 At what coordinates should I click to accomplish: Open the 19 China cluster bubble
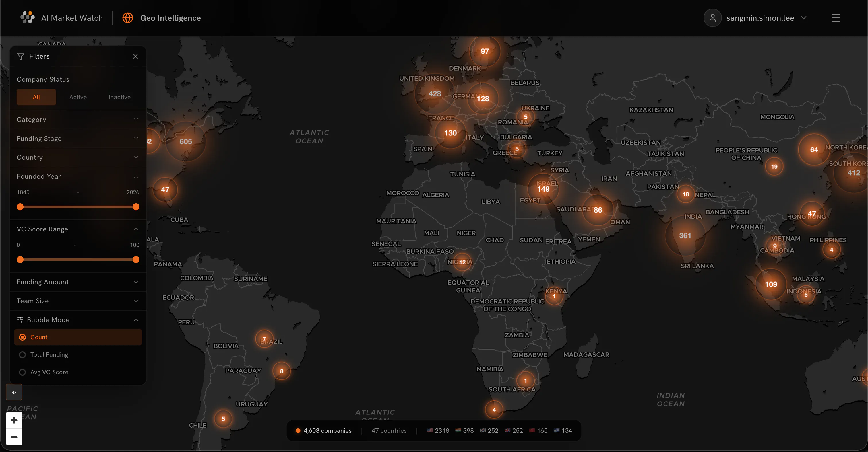tap(774, 167)
